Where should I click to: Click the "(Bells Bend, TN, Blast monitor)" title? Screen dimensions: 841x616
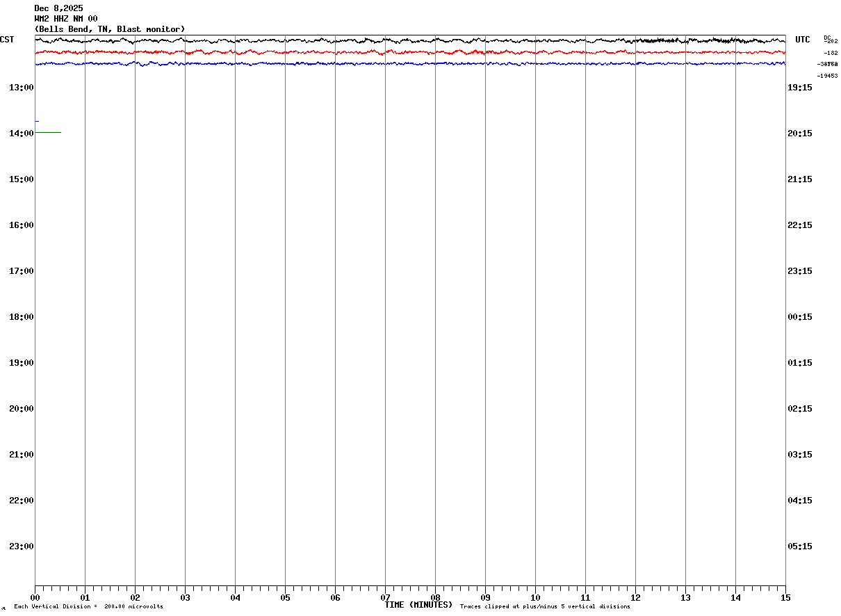[x=110, y=29]
